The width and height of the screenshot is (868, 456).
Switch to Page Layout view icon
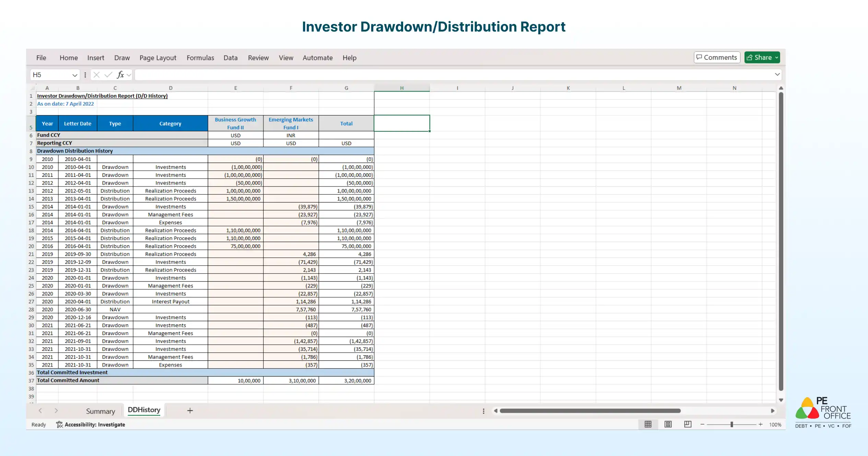point(668,424)
